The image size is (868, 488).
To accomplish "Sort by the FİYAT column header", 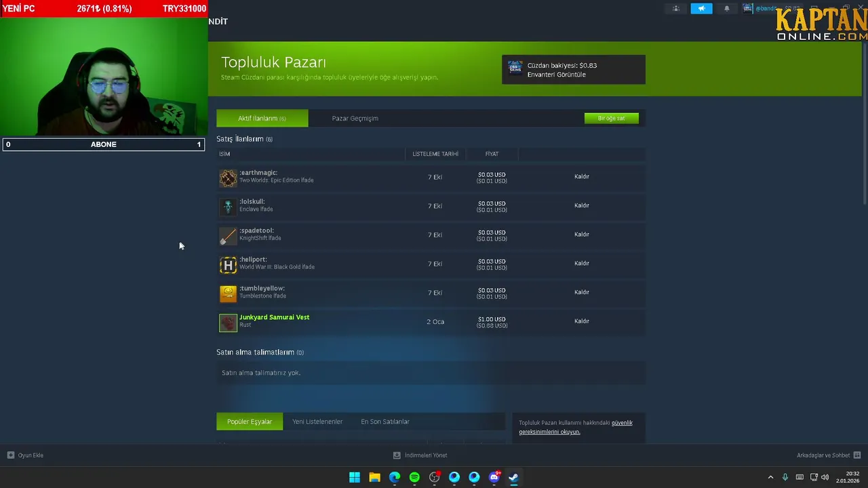I will tap(492, 154).
